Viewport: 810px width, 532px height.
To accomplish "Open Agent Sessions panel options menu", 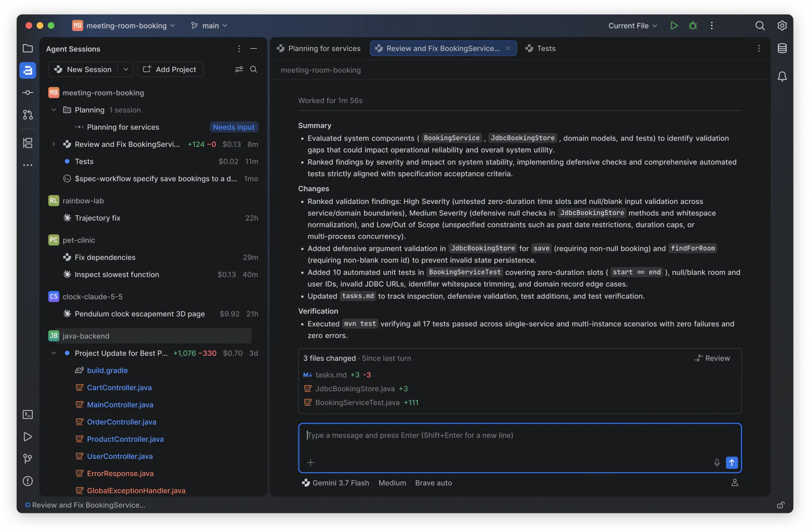I will (239, 48).
